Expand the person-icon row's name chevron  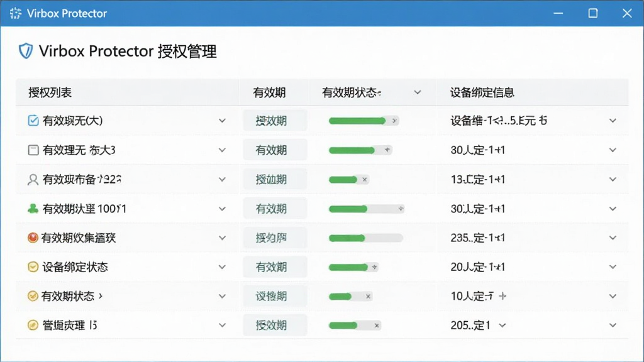222,179
